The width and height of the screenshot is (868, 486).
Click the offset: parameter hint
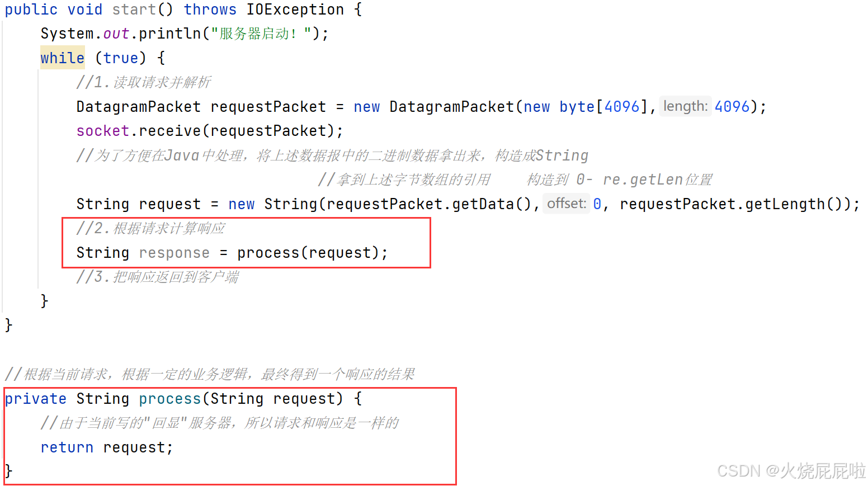pyautogui.click(x=567, y=203)
